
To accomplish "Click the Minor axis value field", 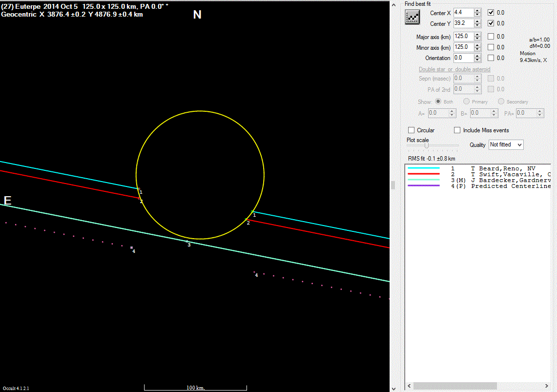I will tap(463, 47).
